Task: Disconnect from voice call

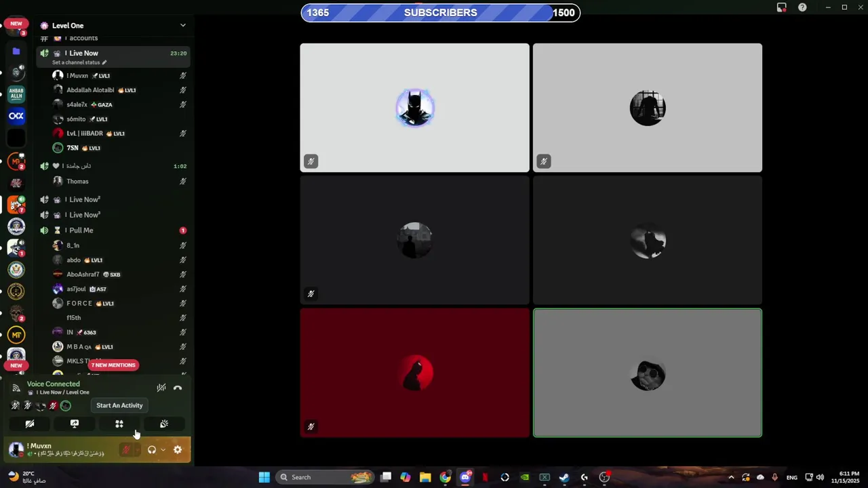Action: click(x=178, y=388)
